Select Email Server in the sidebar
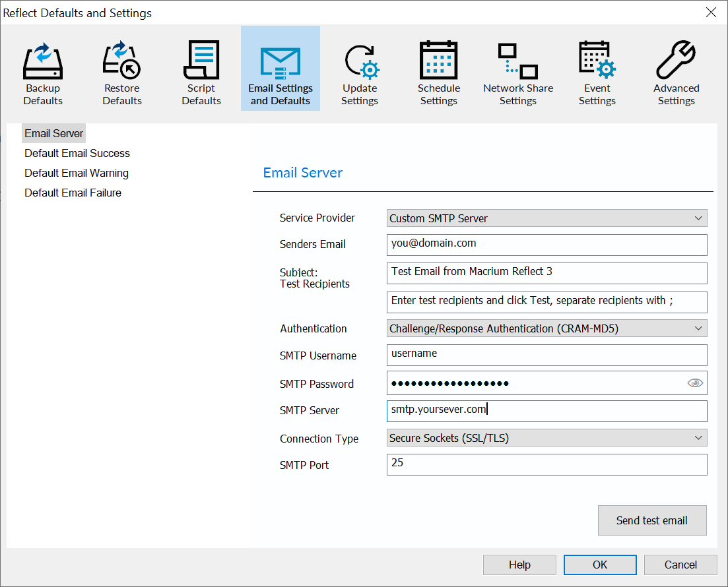This screenshot has height=587, width=728. click(54, 134)
